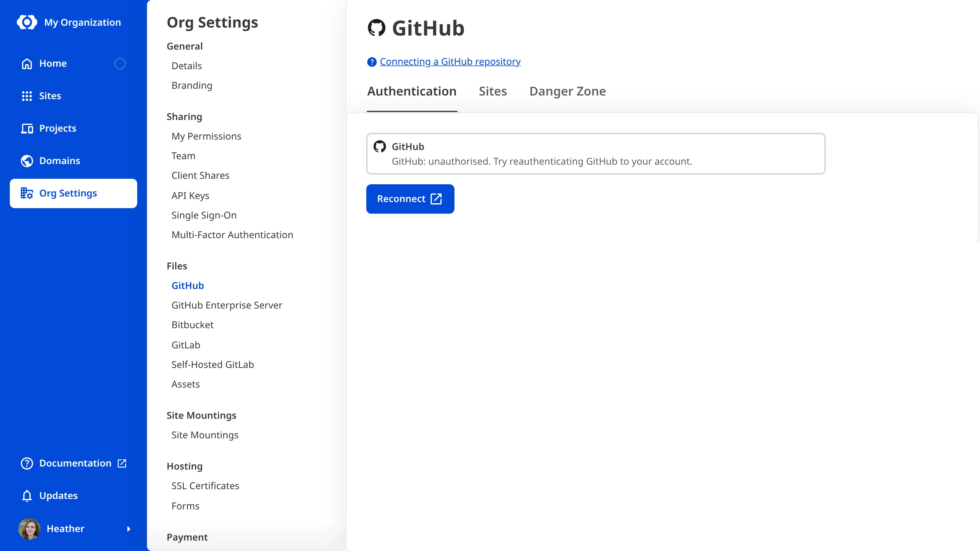Open the Connecting a GitHub repository link
The height and width of the screenshot is (551, 980).
point(450,62)
